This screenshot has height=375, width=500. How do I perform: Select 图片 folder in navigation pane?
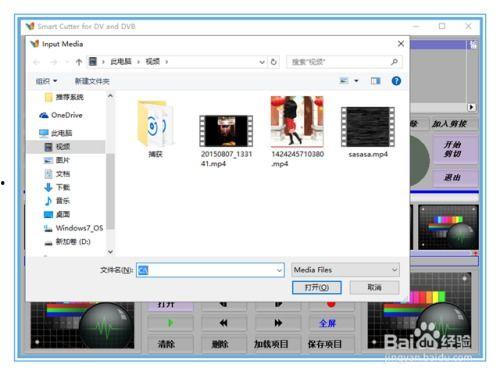(57, 160)
